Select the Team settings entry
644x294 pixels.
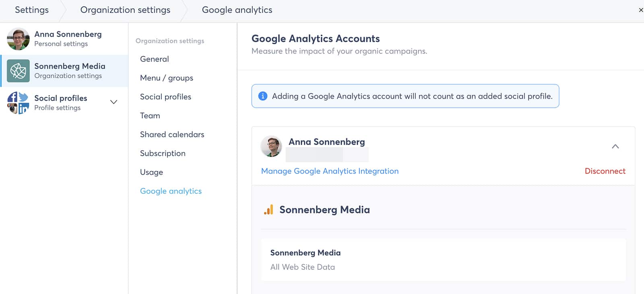coord(150,116)
